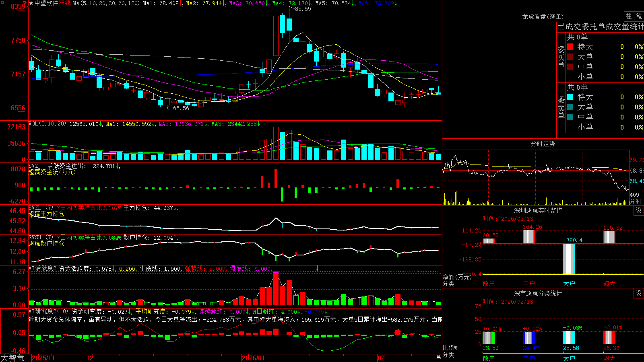Viewport: 644px width, 362px height.
Task: Click the 大户 25.58 bar in 分类统计
Action: (x=569, y=337)
